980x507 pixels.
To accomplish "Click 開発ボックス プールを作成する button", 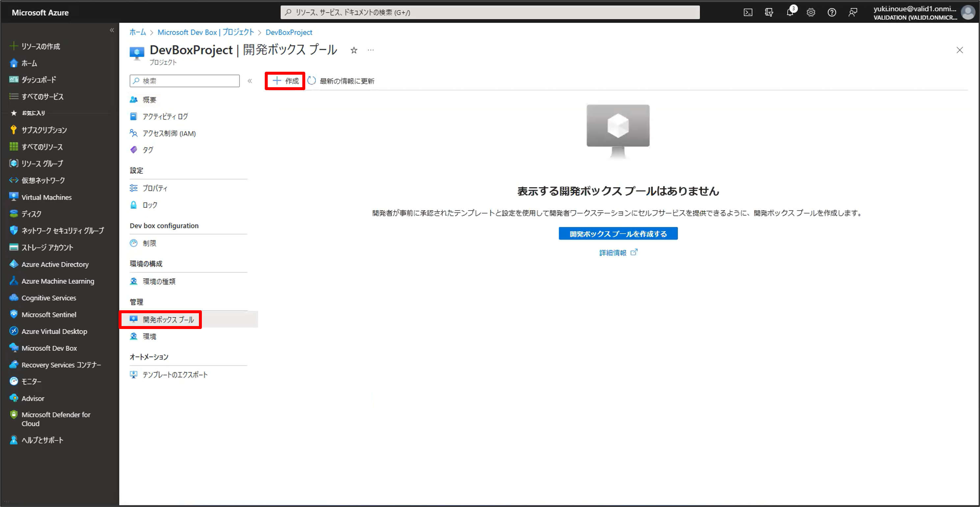I will tap(618, 234).
